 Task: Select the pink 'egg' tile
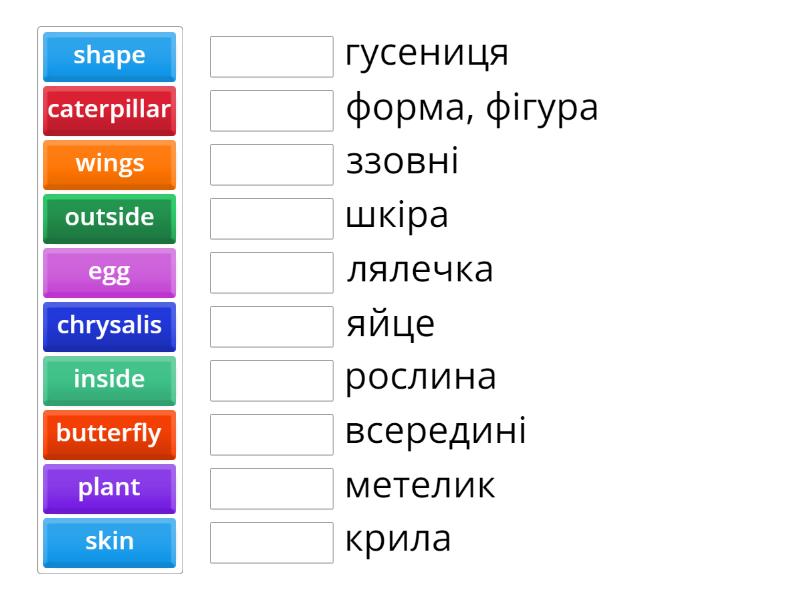[110, 272]
